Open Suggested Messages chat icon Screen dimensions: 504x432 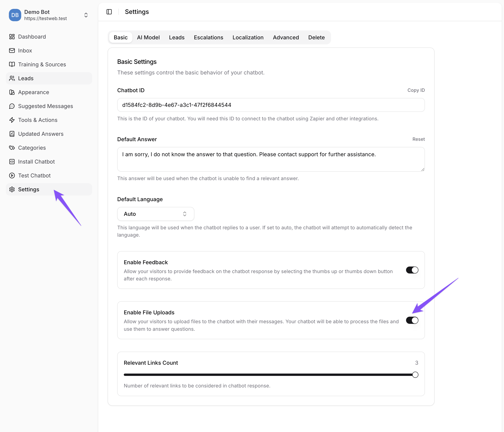pos(12,106)
